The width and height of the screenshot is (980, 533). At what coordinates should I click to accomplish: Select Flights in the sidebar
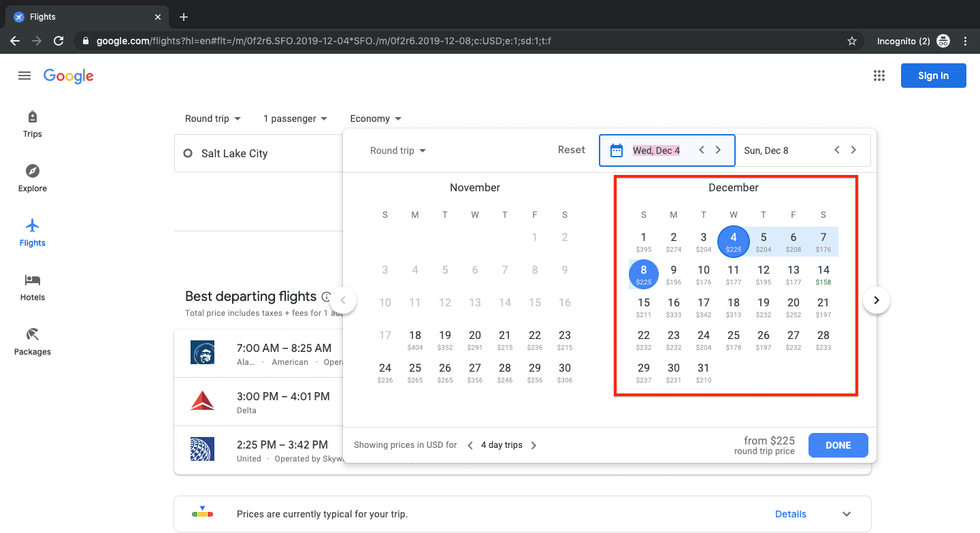[x=33, y=233]
